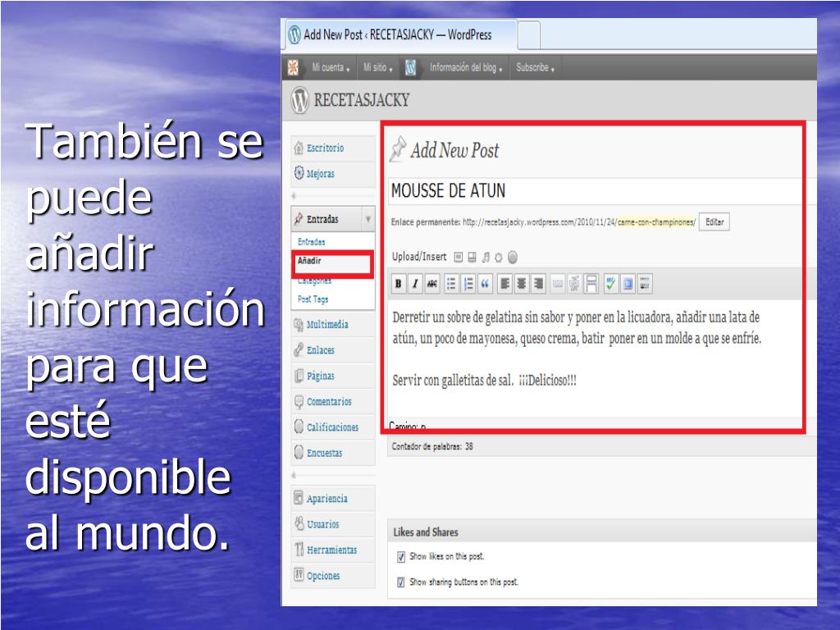This screenshot has width=840, height=630.
Task: Open the Entradas submenu link
Action: tap(311, 242)
